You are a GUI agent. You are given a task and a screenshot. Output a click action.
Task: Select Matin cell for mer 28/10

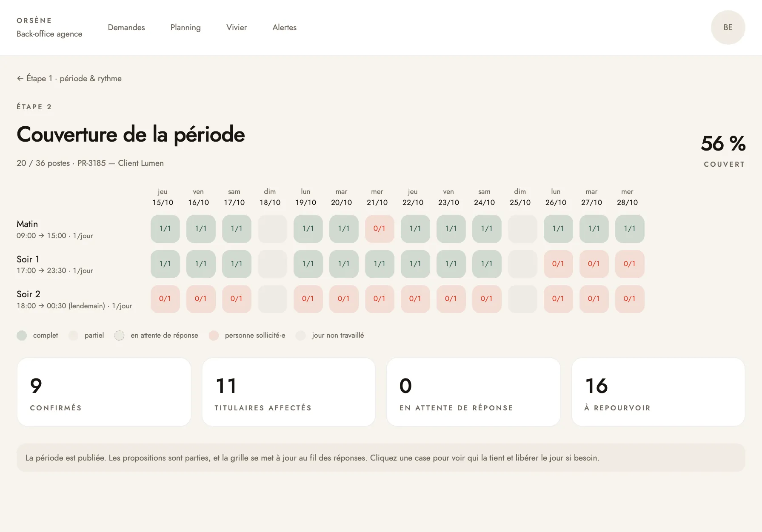(x=630, y=229)
